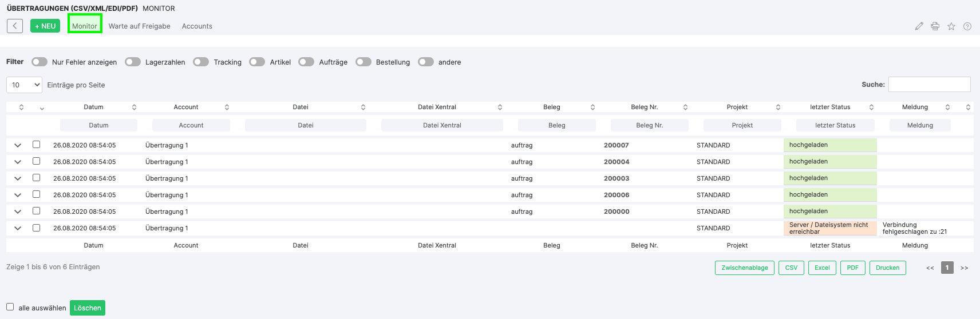Click the Account column filter field

[191, 125]
